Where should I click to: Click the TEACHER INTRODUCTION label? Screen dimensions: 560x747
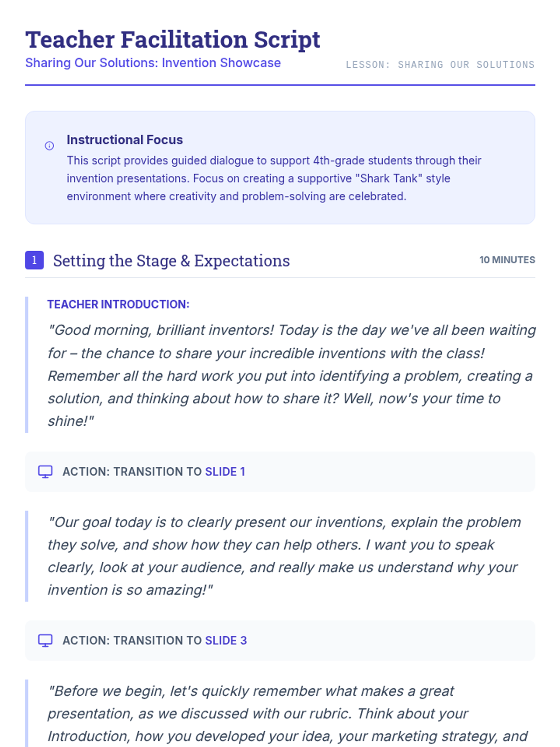(118, 304)
